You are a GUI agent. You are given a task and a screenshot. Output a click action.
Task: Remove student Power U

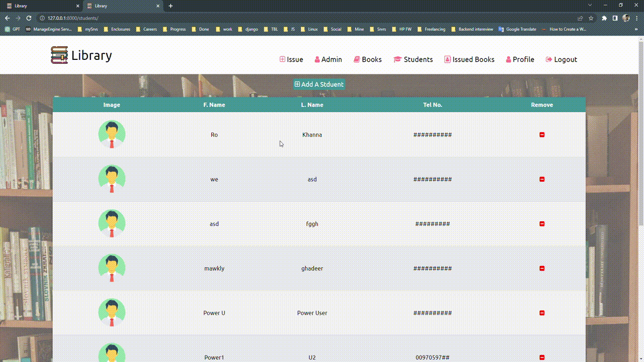point(542,313)
